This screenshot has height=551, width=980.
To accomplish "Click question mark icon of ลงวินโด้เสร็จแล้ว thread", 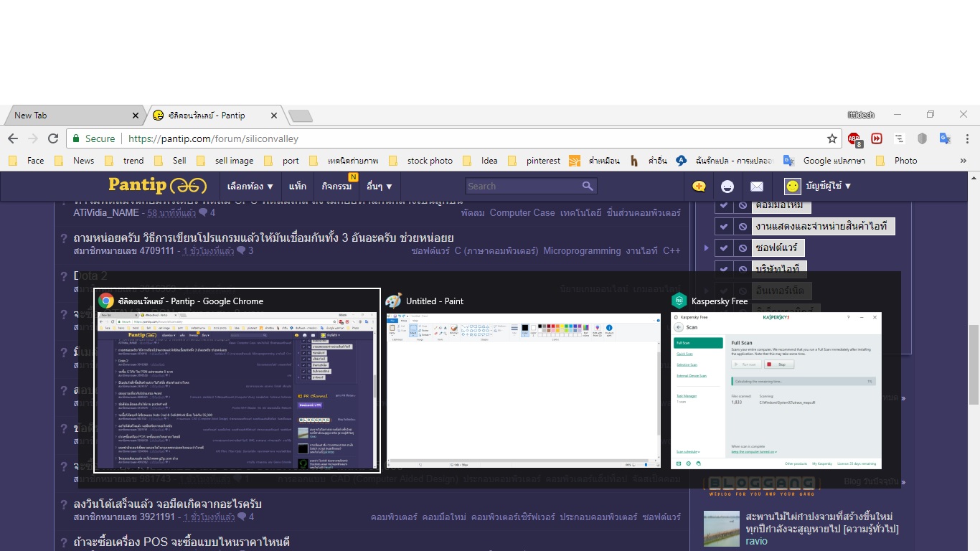I will [x=64, y=504].
